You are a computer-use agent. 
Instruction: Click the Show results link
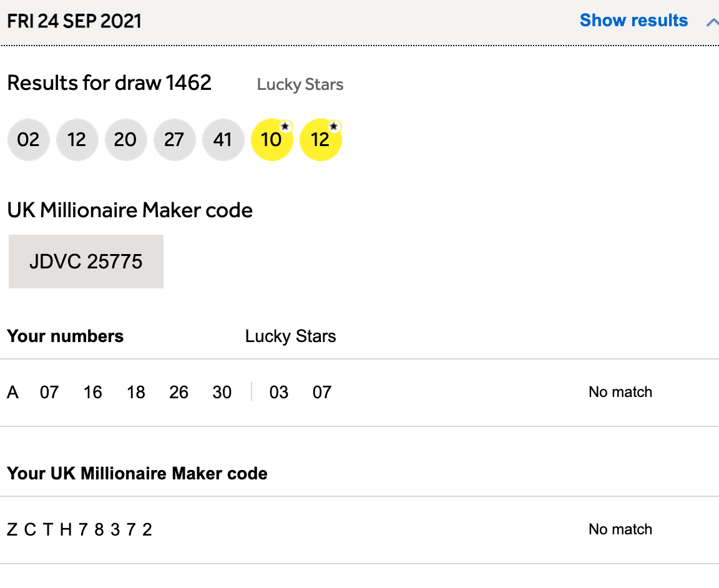[633, 21]
